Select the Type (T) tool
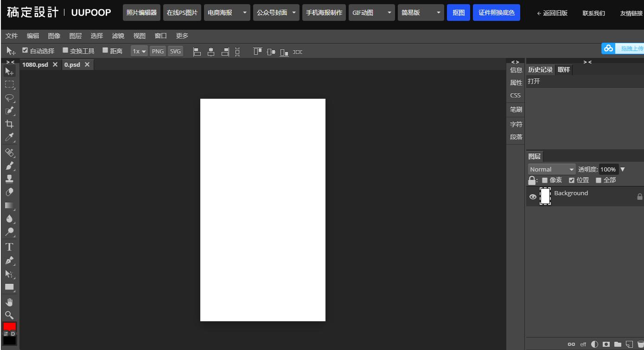 coord(9,247)
